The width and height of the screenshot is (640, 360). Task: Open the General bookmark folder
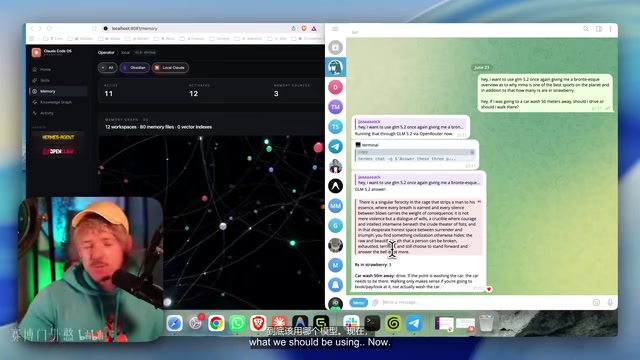pos(220,39)
